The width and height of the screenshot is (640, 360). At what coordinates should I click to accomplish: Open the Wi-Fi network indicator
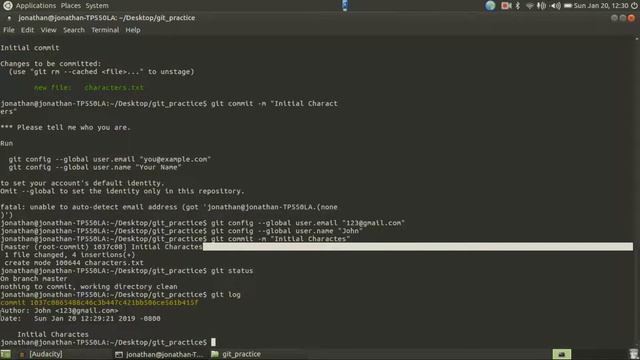coord(530,5)
